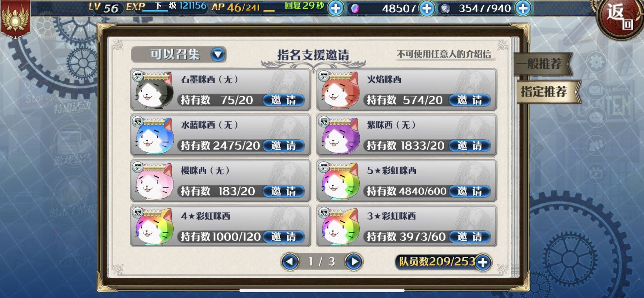Click 邀请 for 紫咪西（无）
644x298 pixels.
(x=470, y=146)
